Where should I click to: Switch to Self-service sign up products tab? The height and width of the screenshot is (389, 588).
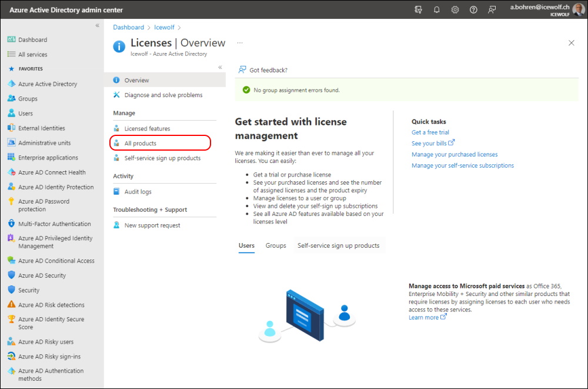pyautogui.click(x=338, y=245)
